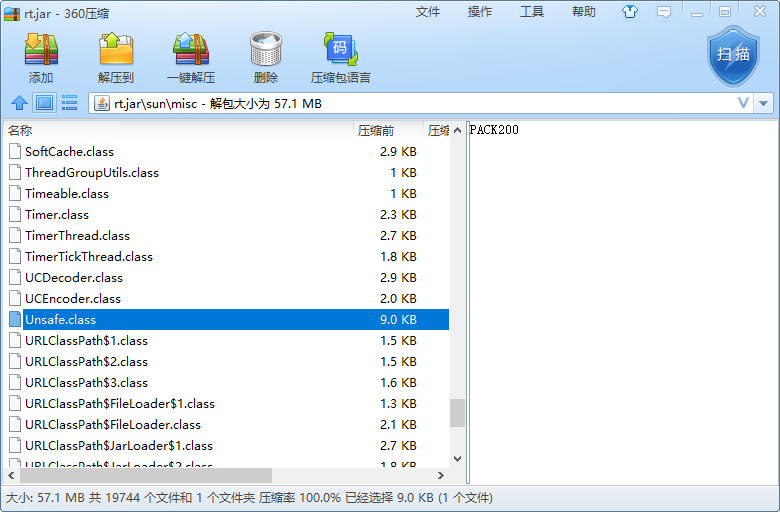Click file icon next to Timer.class

pos(15,214)
